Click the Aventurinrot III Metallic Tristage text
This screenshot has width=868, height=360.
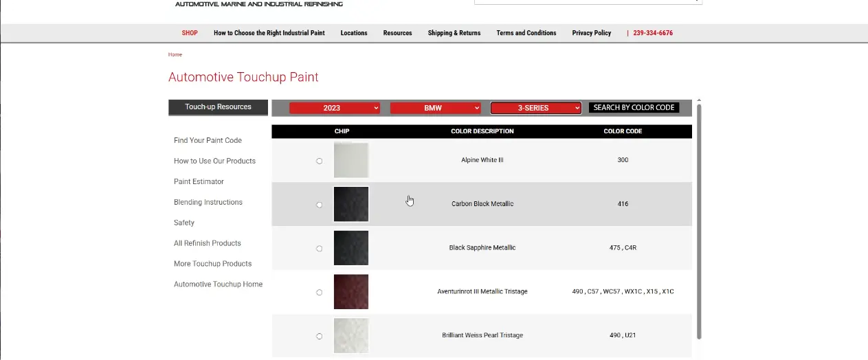click(482, 292)
